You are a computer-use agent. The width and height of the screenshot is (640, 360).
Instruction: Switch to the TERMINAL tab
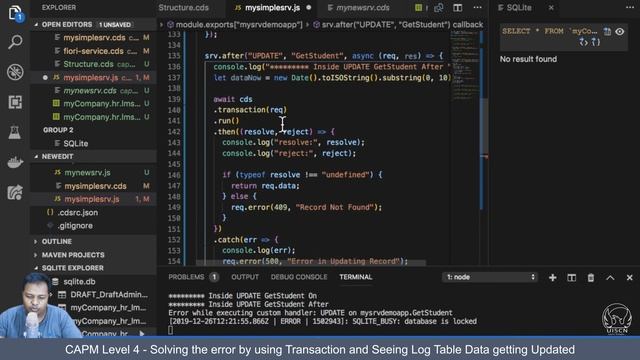coord(356,277)
